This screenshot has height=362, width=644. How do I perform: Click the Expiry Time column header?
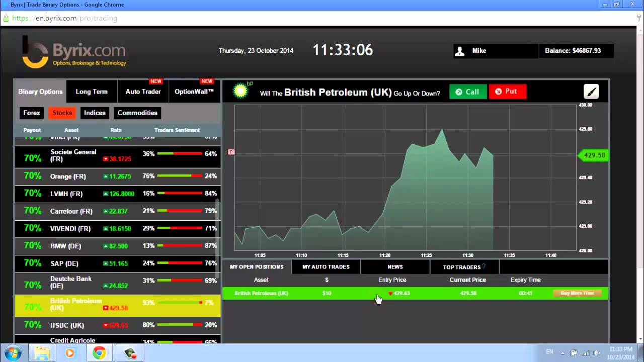525,280
